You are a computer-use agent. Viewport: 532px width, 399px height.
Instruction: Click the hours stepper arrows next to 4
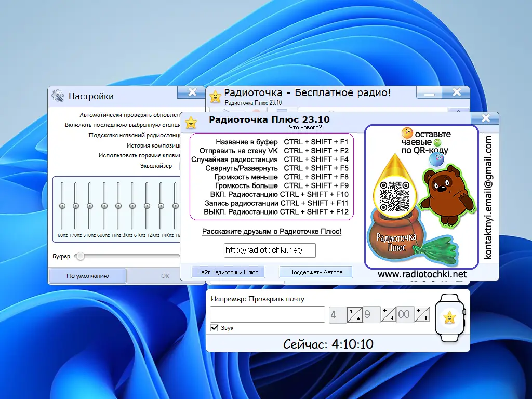(354, 314)
